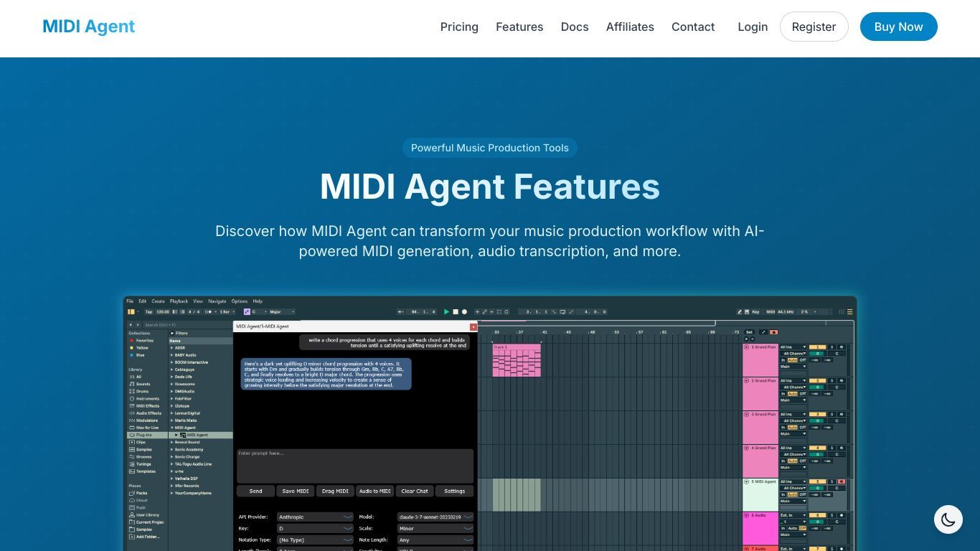The image size is (980, 551).
Task: Click the MIDI Agent site logo
Action: tap(89, 27)
